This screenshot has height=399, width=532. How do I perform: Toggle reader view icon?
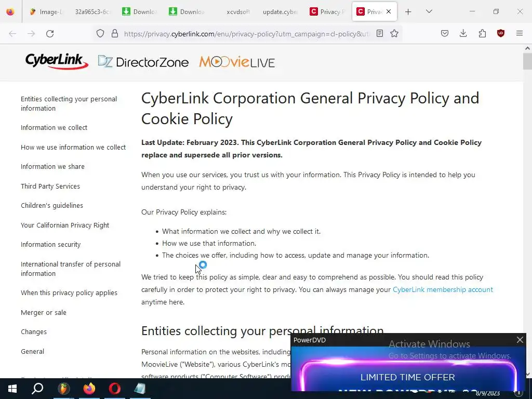[380, 34]
